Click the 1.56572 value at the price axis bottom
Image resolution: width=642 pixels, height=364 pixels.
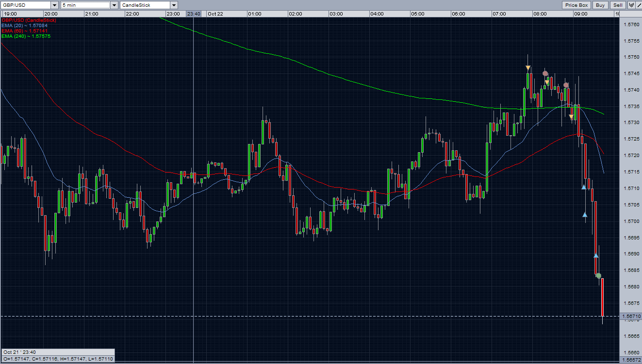(631, 361)
